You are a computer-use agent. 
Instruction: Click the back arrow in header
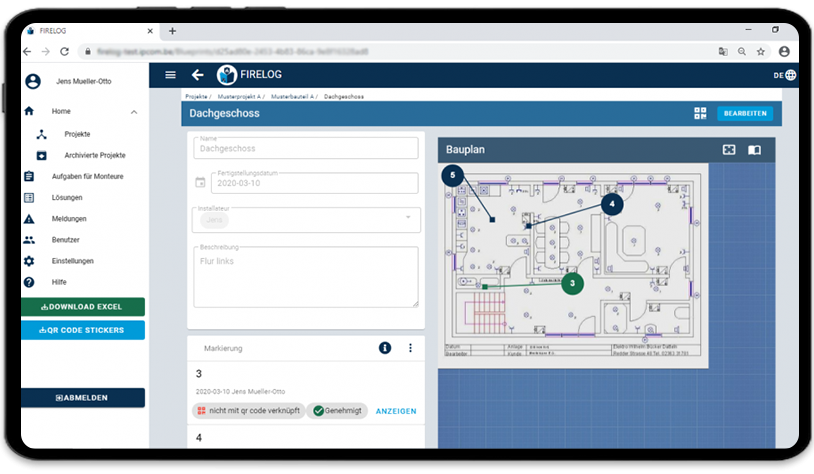[197, 75]
